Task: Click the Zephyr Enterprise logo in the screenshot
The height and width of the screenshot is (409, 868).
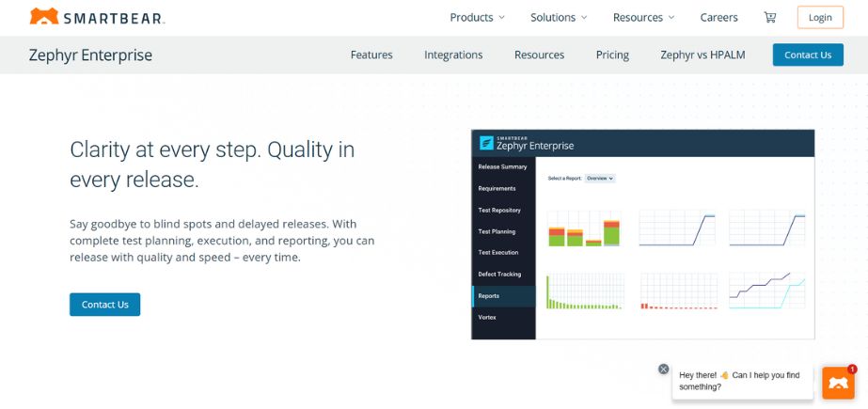Action: coord(527,143)
